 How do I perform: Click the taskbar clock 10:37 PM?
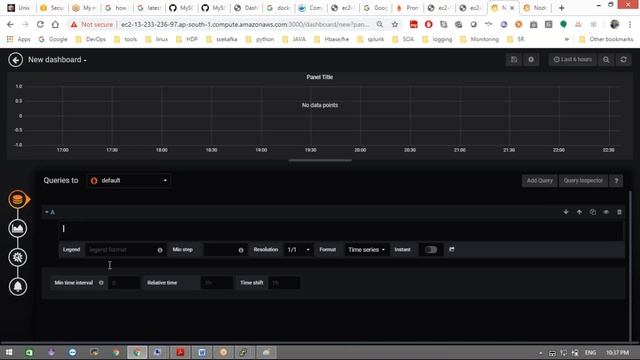[617, 352]
